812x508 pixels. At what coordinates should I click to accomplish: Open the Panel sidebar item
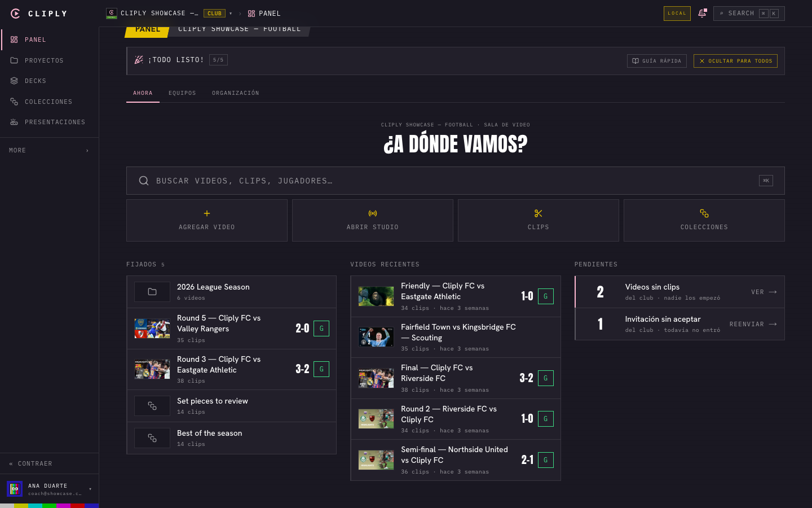click(50, 40)
